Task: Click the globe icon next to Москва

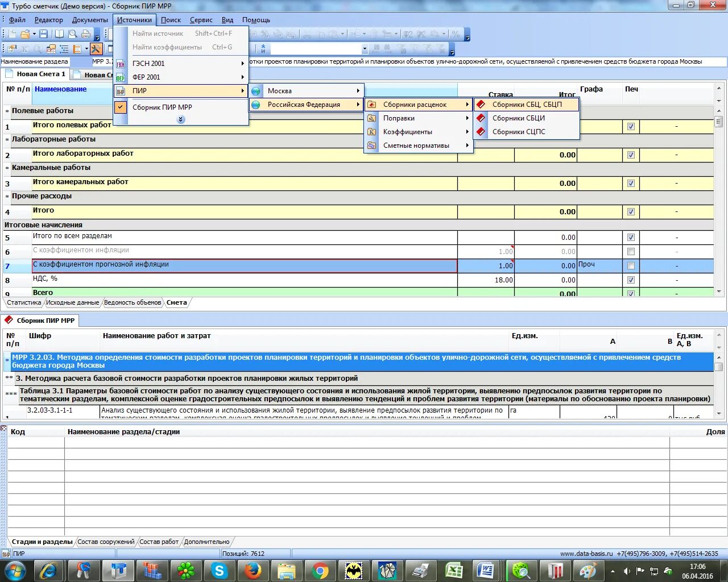Action: tap(256, 91)
